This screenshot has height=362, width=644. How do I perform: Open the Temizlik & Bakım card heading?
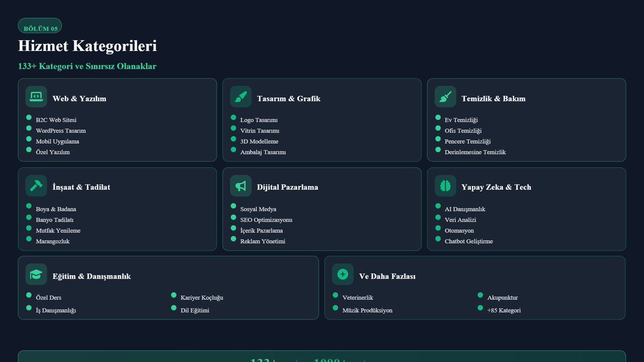coord(494,99)
